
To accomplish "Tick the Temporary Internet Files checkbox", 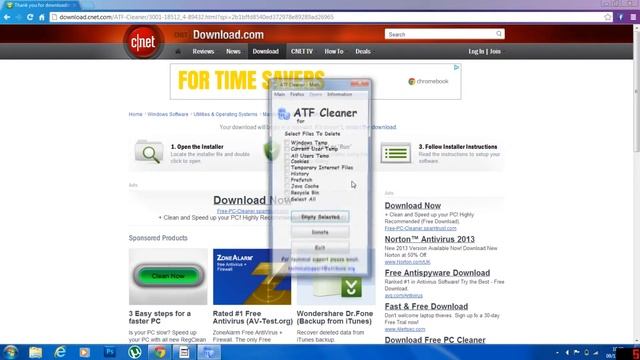I will (287, 168).
